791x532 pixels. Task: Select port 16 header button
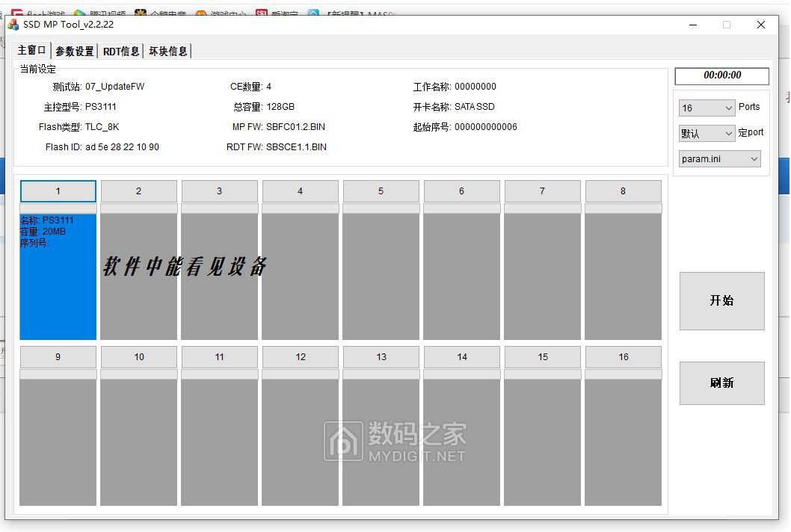pyautogui.click(x=623, y=357)
